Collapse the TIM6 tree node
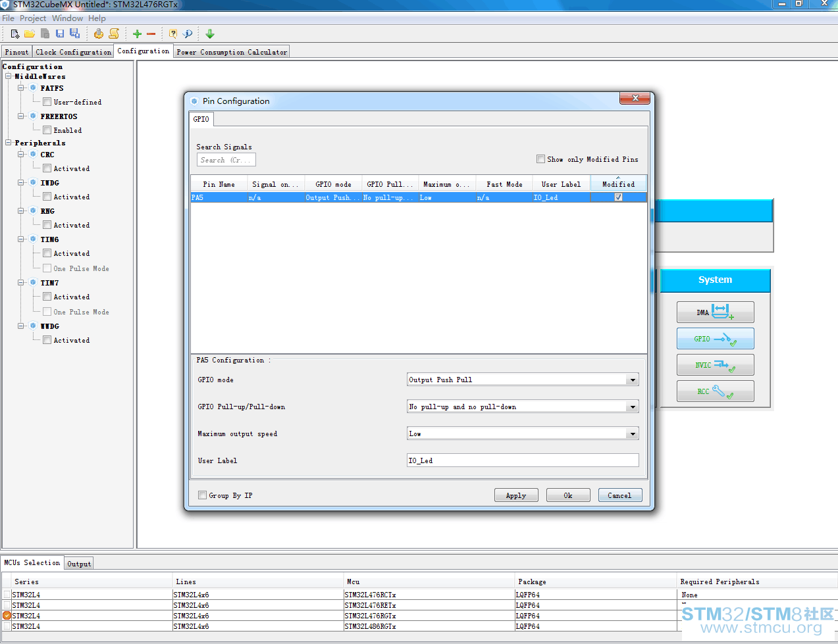This screenshot has width=838, height=644. (x=21, y=239)
